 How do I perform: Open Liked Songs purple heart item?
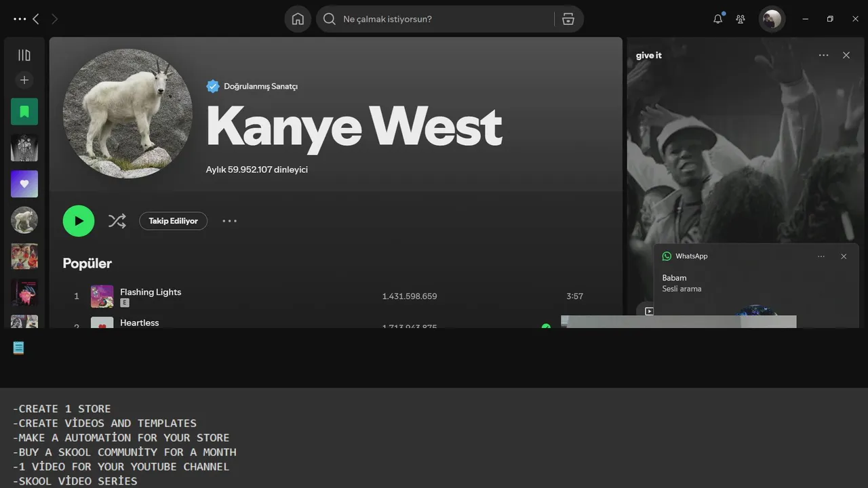[x=24, y=184]
